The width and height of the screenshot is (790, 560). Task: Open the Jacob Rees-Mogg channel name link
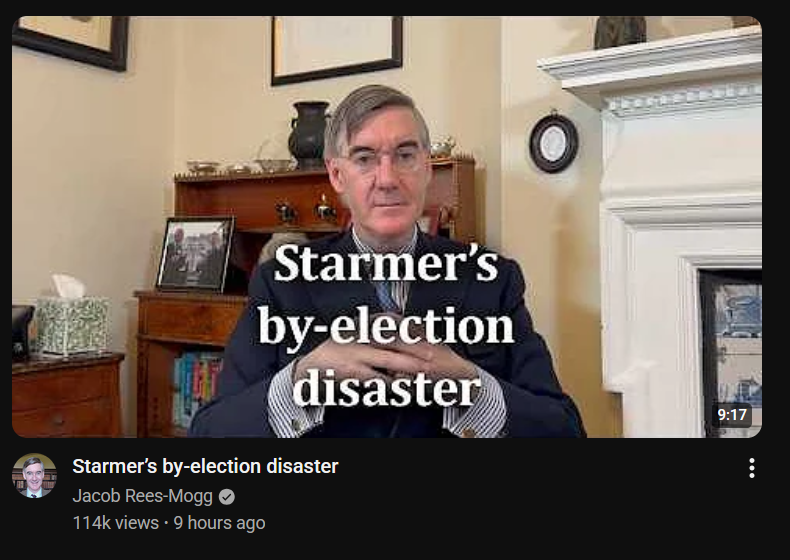click(143, 496)
